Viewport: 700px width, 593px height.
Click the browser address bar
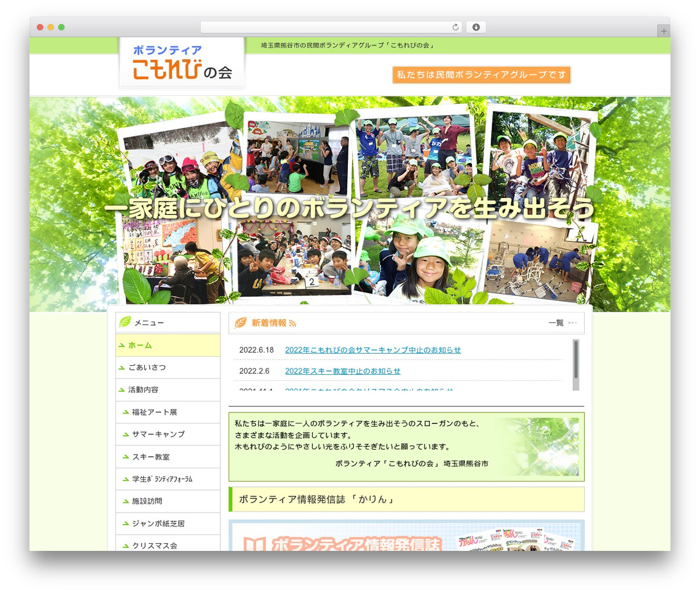click(x=331, y=27)
